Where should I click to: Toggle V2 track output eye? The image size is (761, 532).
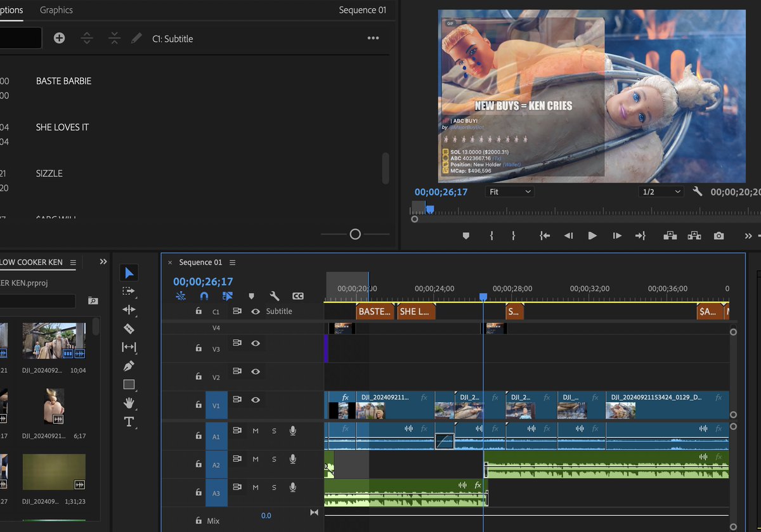pyautogui.click(x=256, y=371)
